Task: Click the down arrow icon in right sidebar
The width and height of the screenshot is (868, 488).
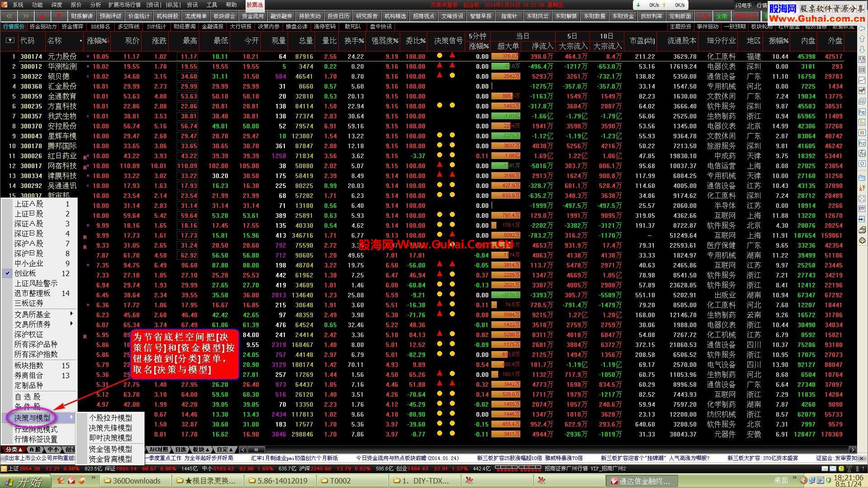Action: 863,50
